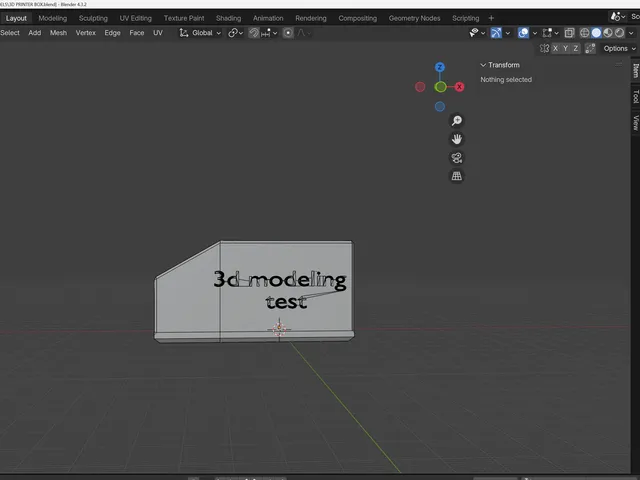Click the blue Z axis gizmo ball

coord(440,67)
